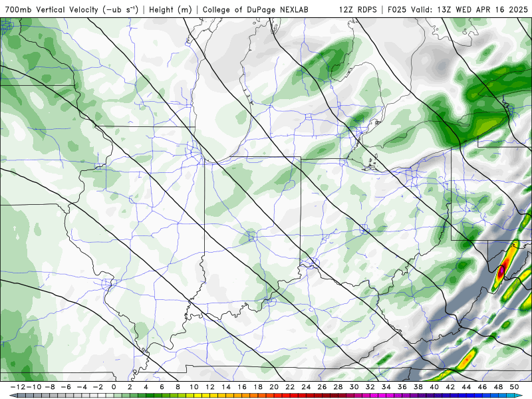Click the '28' color scale label

(338, 387)
